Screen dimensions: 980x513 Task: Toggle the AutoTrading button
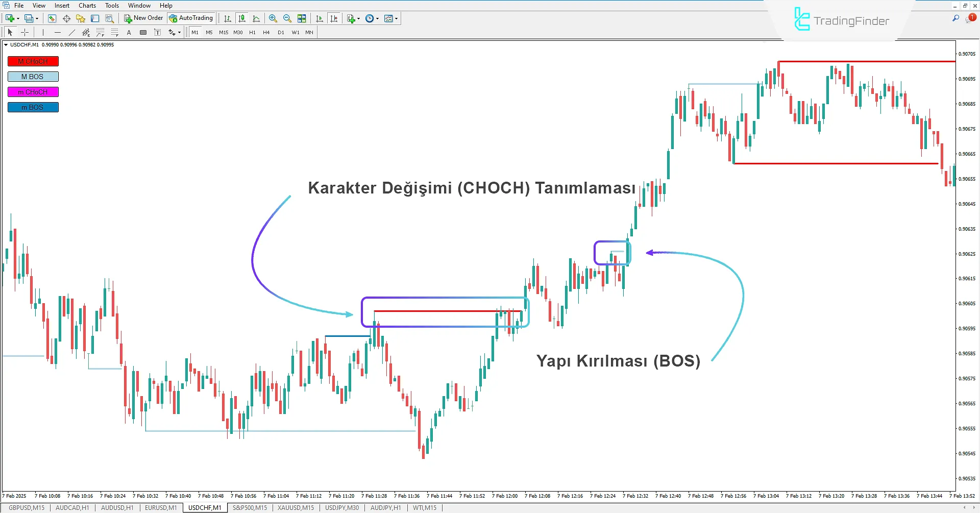(x=191, y=18)
